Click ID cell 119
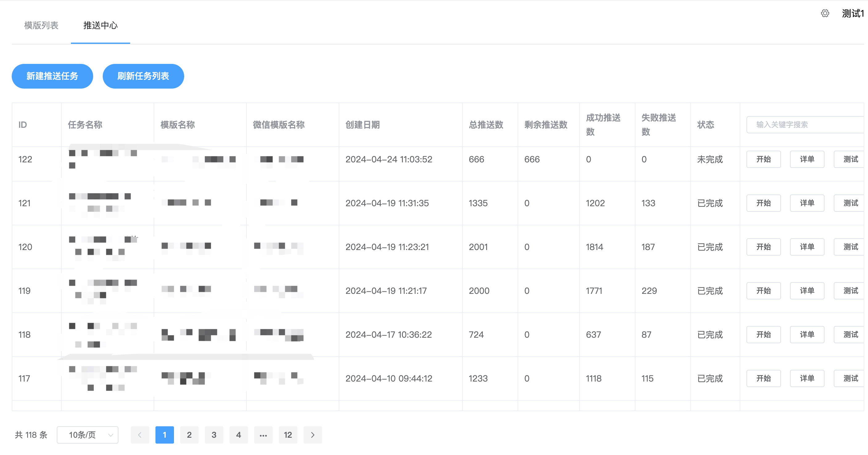 point(24,291)
